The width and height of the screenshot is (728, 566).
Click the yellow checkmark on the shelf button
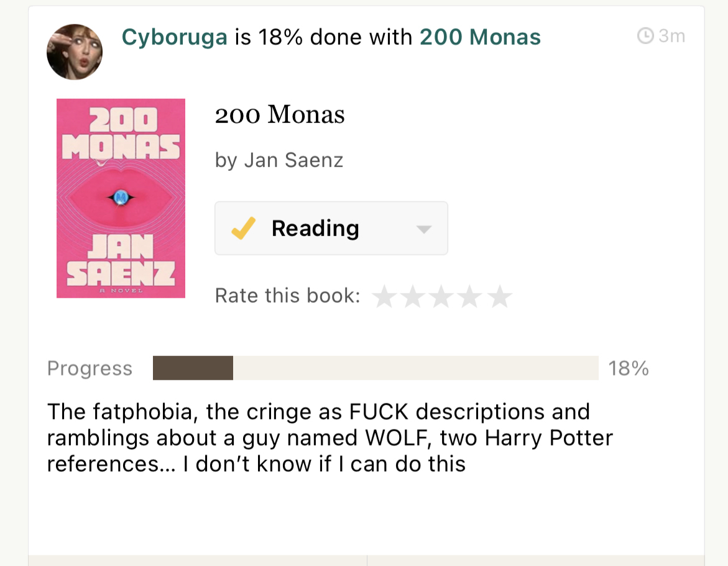click(242, 229)
